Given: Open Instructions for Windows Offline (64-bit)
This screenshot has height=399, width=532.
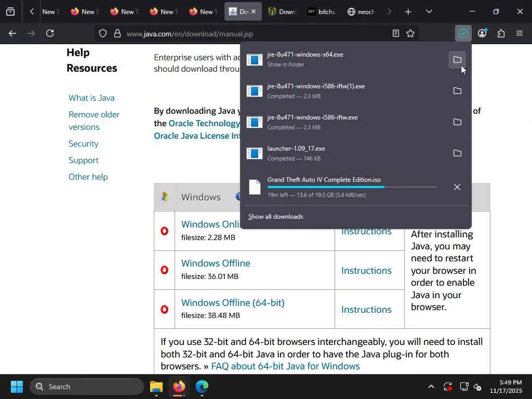Looking at the screenshot, I should click(x=366, y=310).
